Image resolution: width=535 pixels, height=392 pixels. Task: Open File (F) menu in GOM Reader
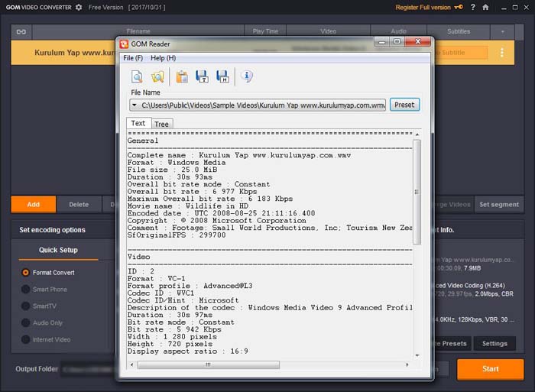[133, 58]
